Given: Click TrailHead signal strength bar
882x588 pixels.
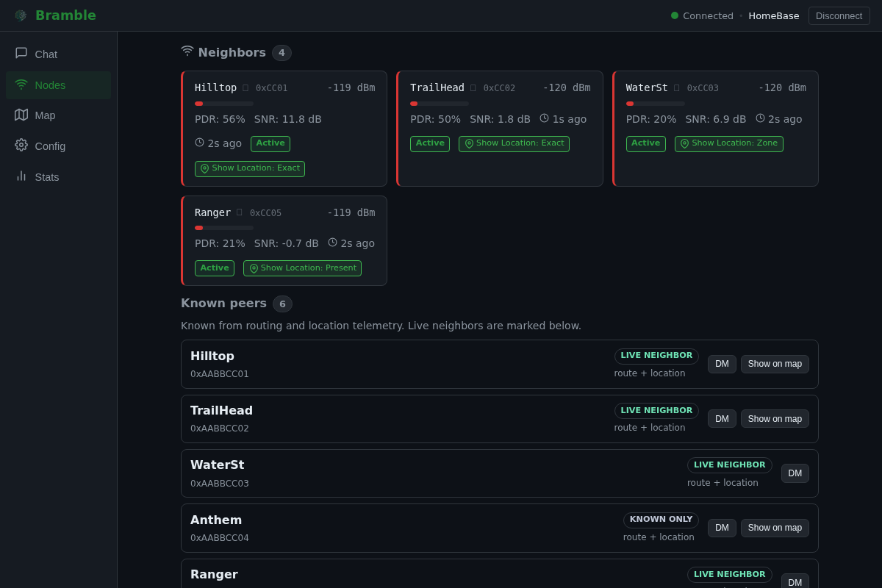Looking at the screenshot, I should pos(440,104).
